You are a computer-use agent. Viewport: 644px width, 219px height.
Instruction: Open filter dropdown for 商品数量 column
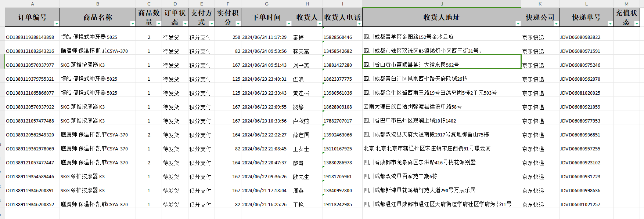click(x=159, y=23)
